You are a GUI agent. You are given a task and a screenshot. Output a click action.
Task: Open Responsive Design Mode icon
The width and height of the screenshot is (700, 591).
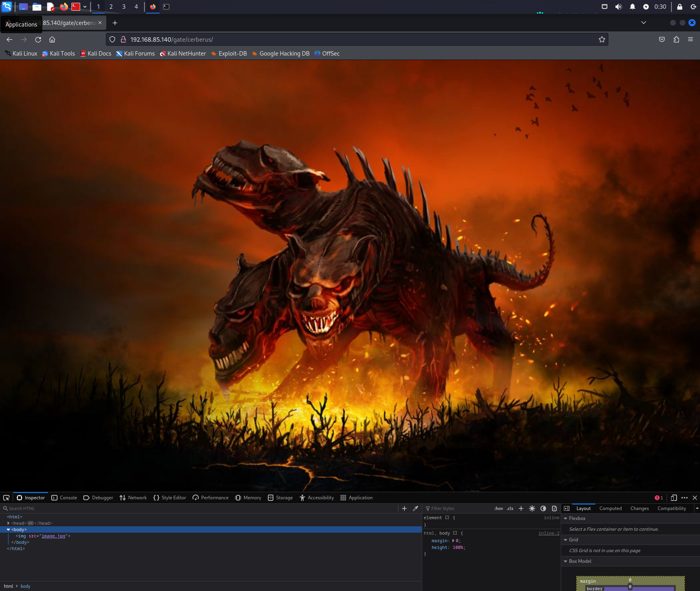(x=674, y=498)
